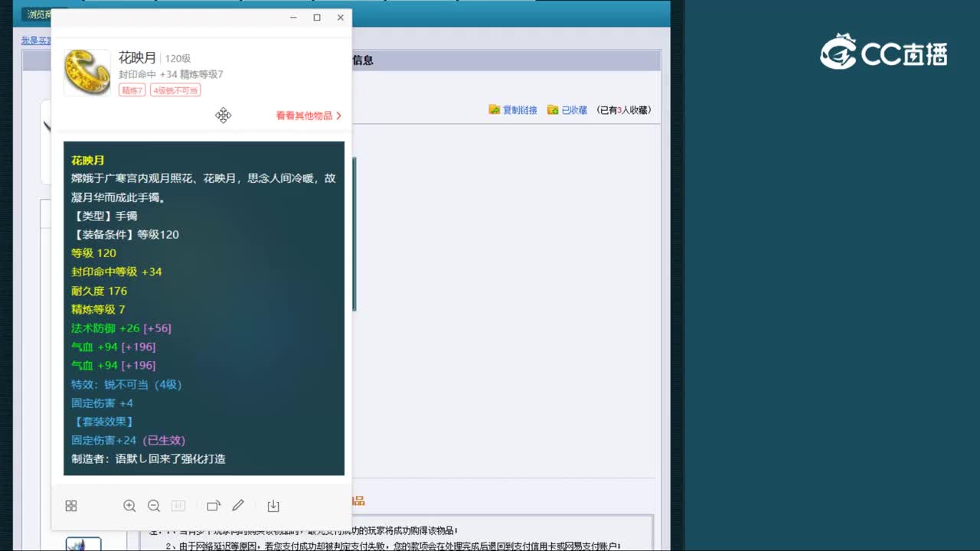Screen dimensions: 980x551
Task: Click the 耐久度 176 line
Action: (99, 291)
